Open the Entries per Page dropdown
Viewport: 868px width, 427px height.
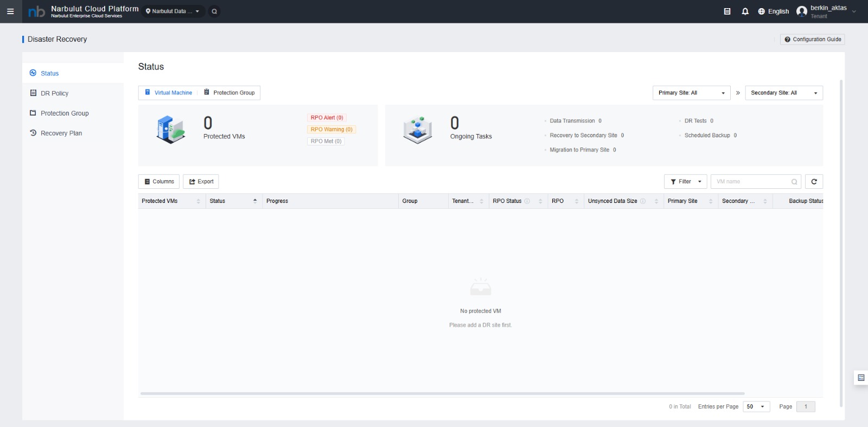(x=756, y=406)
